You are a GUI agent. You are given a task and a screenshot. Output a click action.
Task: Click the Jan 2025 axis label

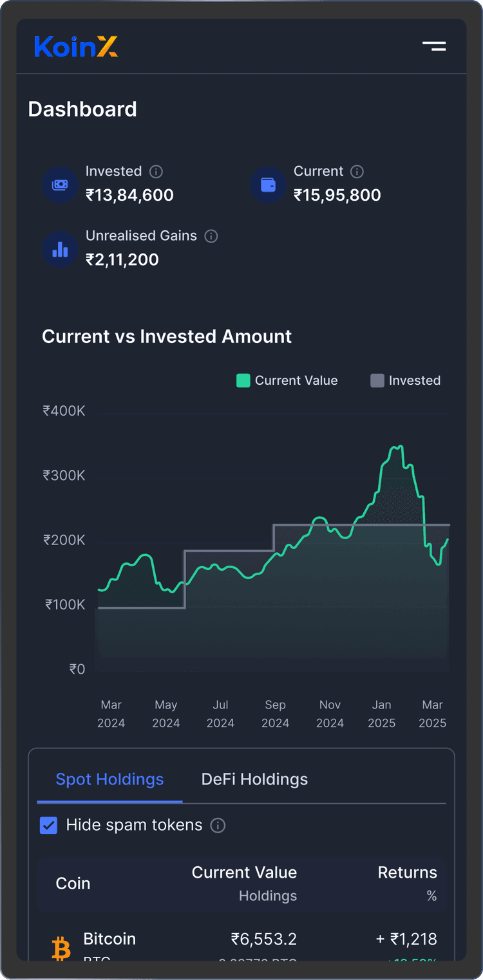click(381, 714)
